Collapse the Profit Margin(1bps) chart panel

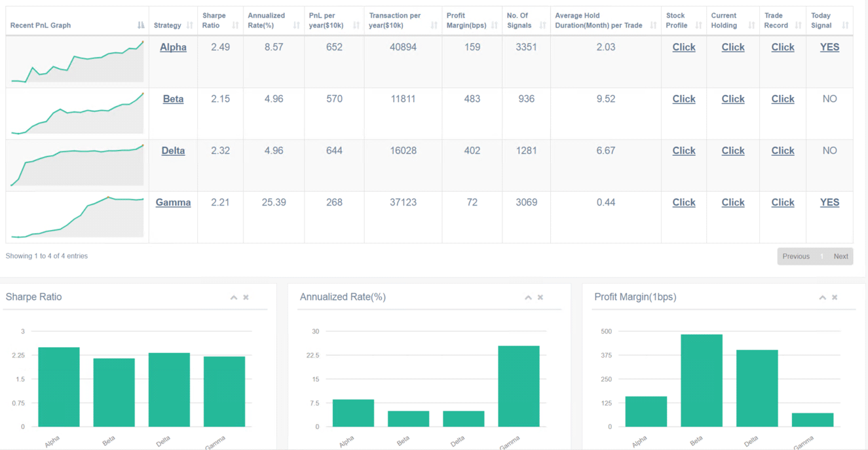822,297
